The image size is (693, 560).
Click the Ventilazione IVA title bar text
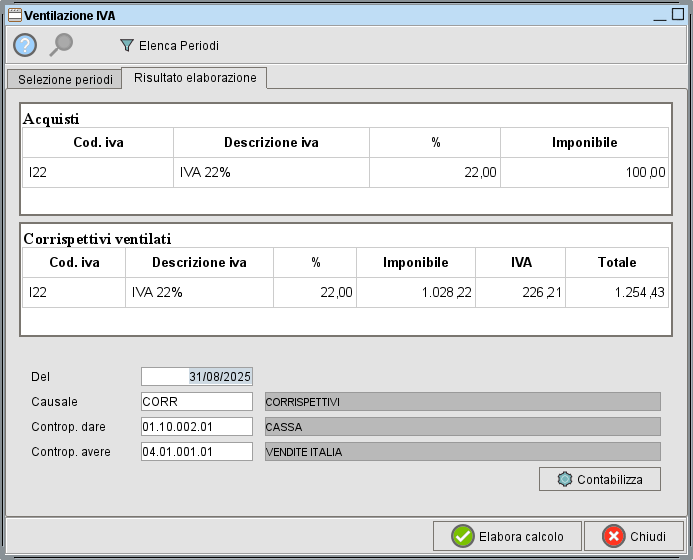coord(70,16)
